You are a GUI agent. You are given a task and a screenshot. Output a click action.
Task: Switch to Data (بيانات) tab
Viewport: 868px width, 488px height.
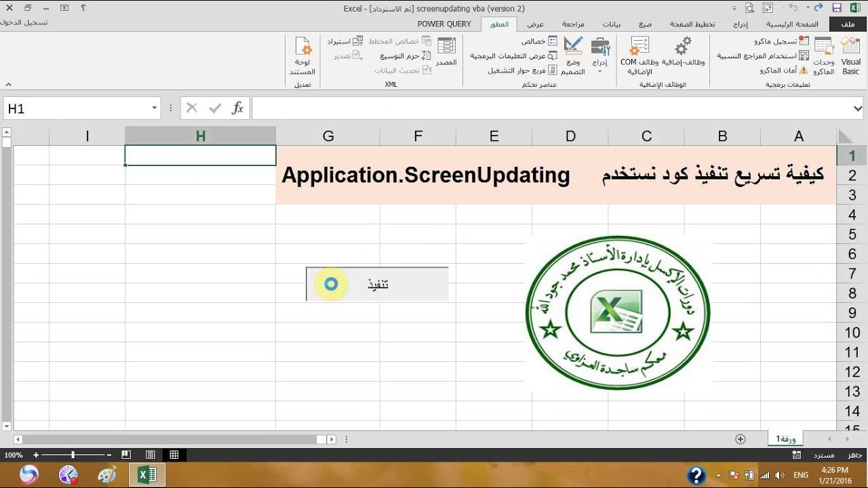tap(612, 24)
